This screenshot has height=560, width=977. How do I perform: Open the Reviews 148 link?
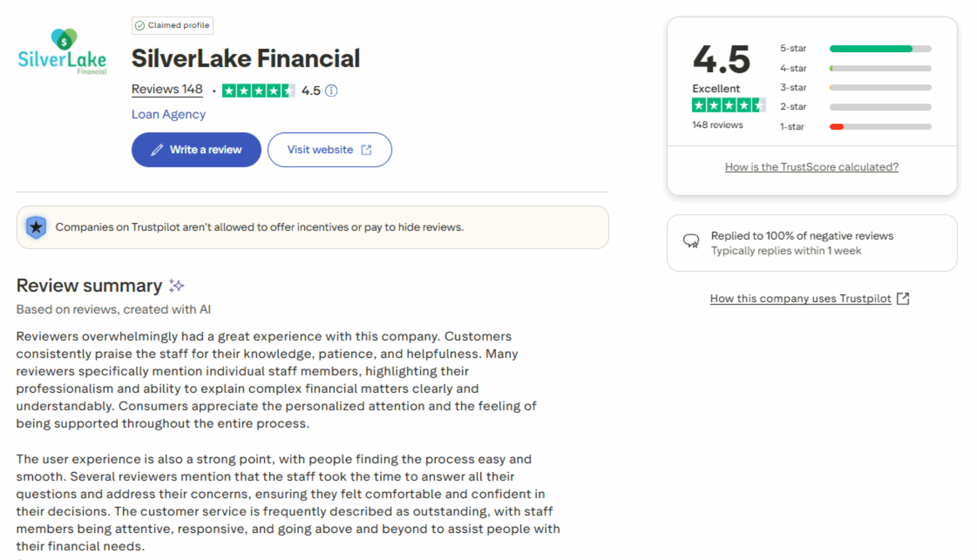pos(166,89)
